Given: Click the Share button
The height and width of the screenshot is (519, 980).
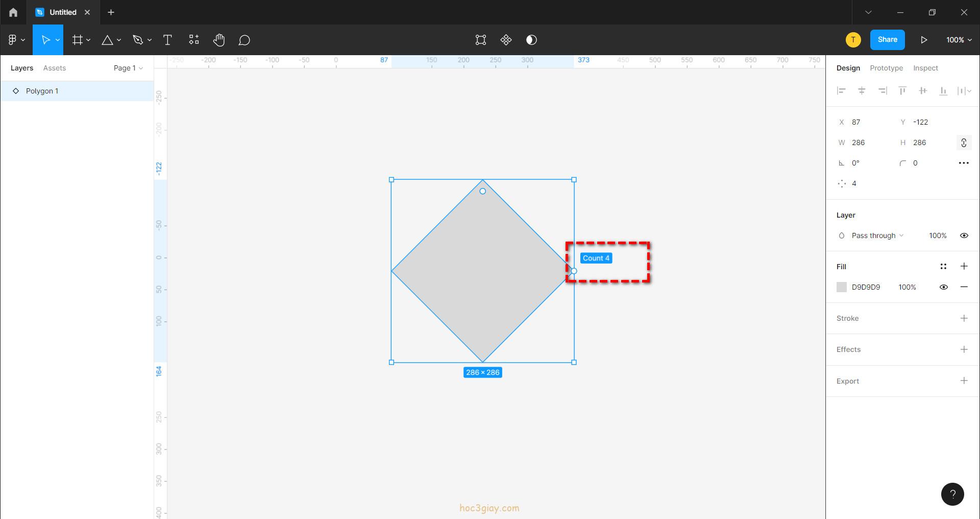Looking at the screenshot, I should (887, 40).
